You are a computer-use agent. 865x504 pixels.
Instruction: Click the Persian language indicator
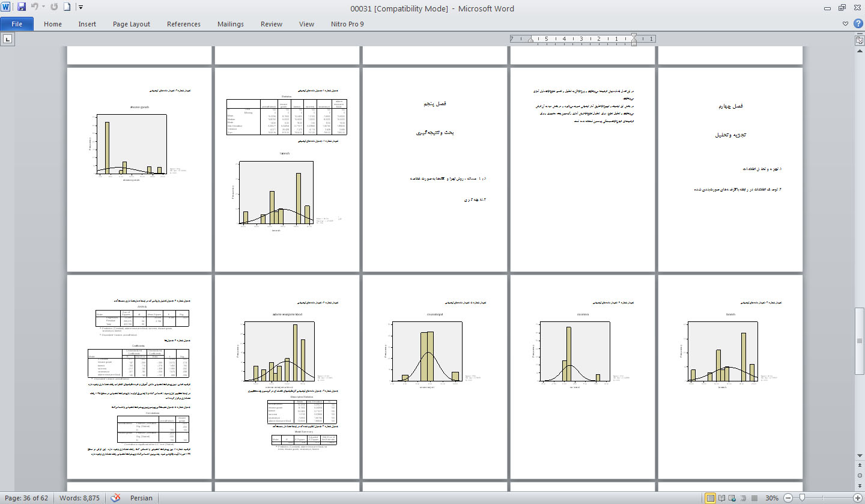141,498
